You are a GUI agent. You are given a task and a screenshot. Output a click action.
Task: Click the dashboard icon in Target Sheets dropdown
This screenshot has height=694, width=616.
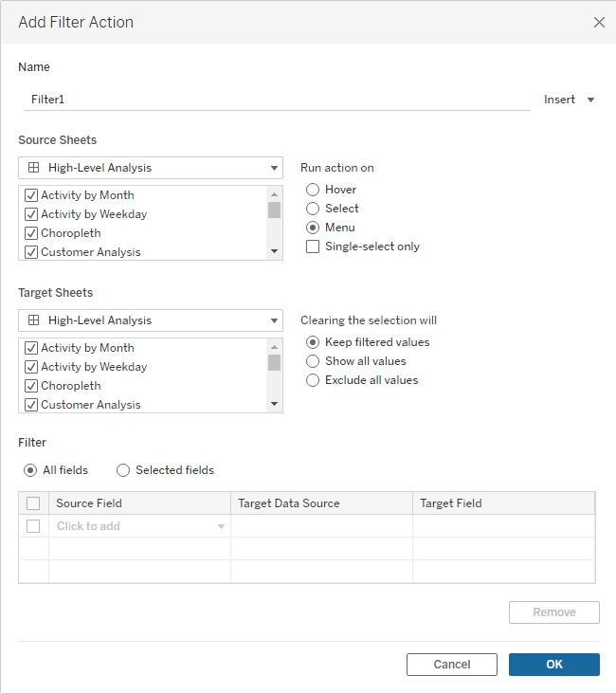[x=33, y=320]
